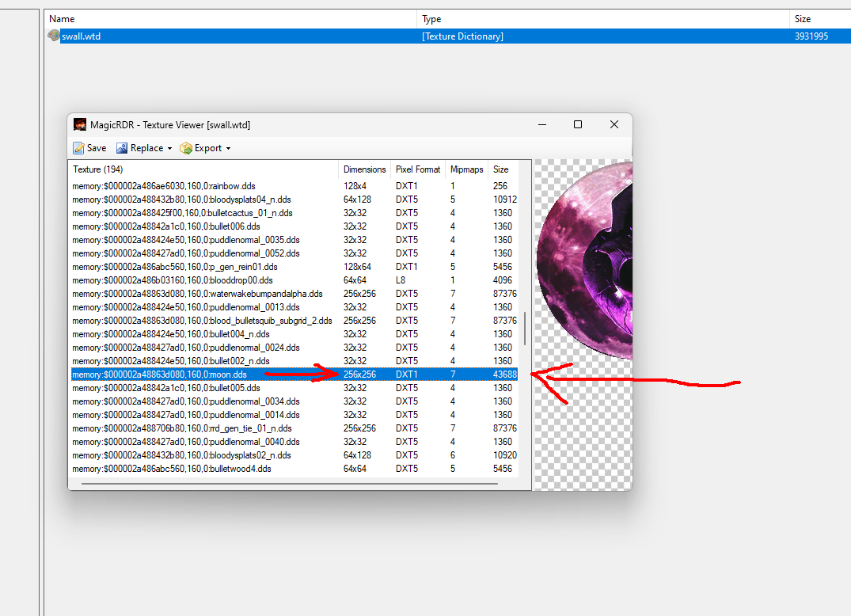The image size is (851, 616).
Task: Click the [Texture Dictionary] type cell
Action: [x=463, y=36]
